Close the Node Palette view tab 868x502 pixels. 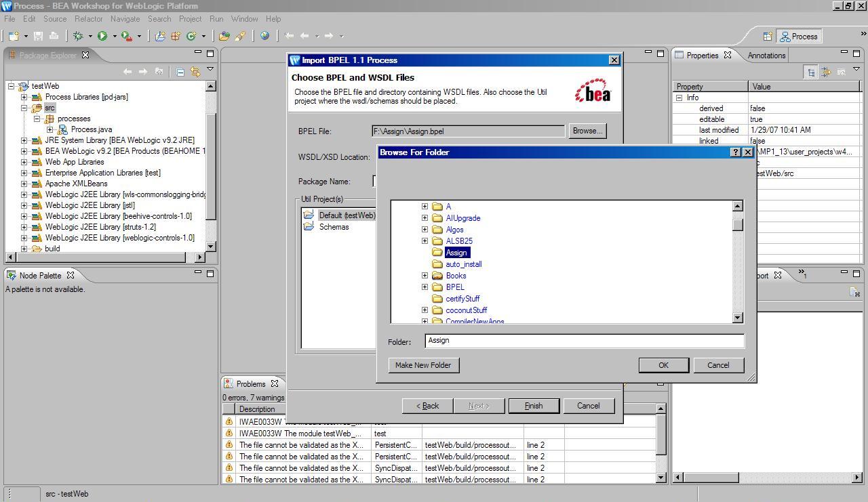[70, 275]
